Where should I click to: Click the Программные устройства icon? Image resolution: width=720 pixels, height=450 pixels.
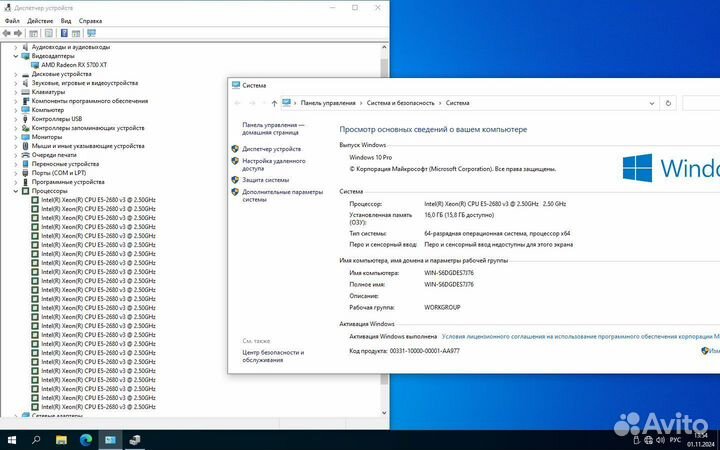coord(25,182)
